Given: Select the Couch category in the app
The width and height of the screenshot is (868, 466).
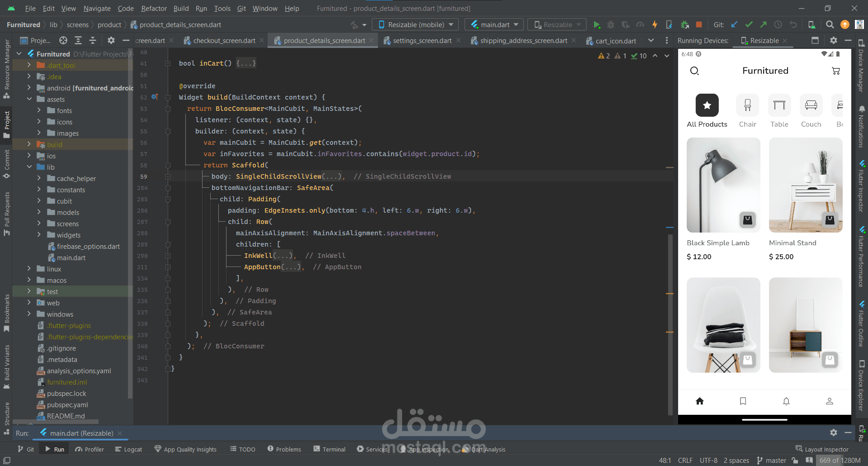Looking at the screenshot, I should 811,111.
